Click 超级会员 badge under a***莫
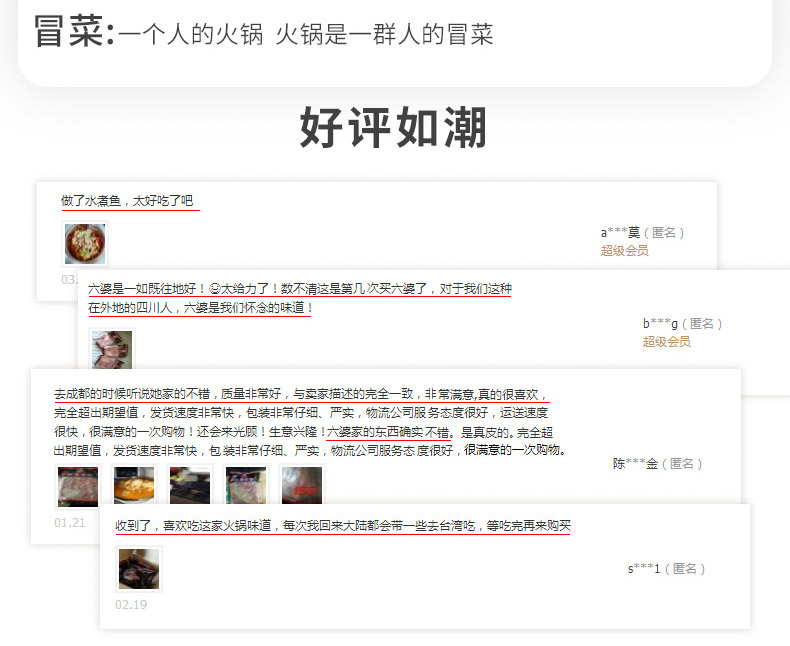 (624, 250)
